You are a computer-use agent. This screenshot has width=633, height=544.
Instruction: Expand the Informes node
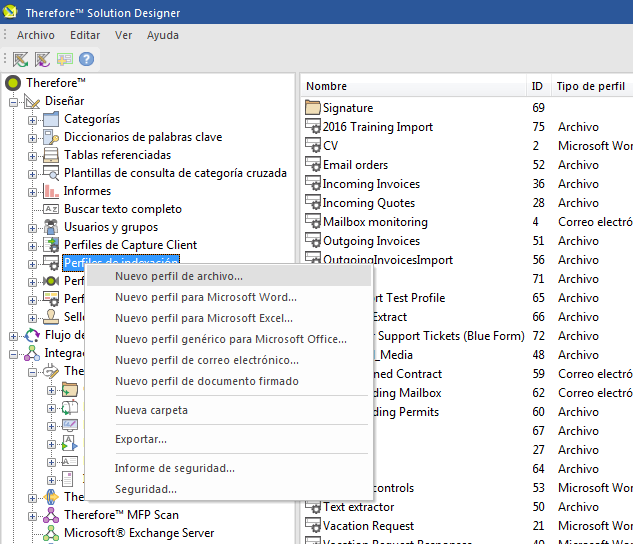(x=32, y=192)
